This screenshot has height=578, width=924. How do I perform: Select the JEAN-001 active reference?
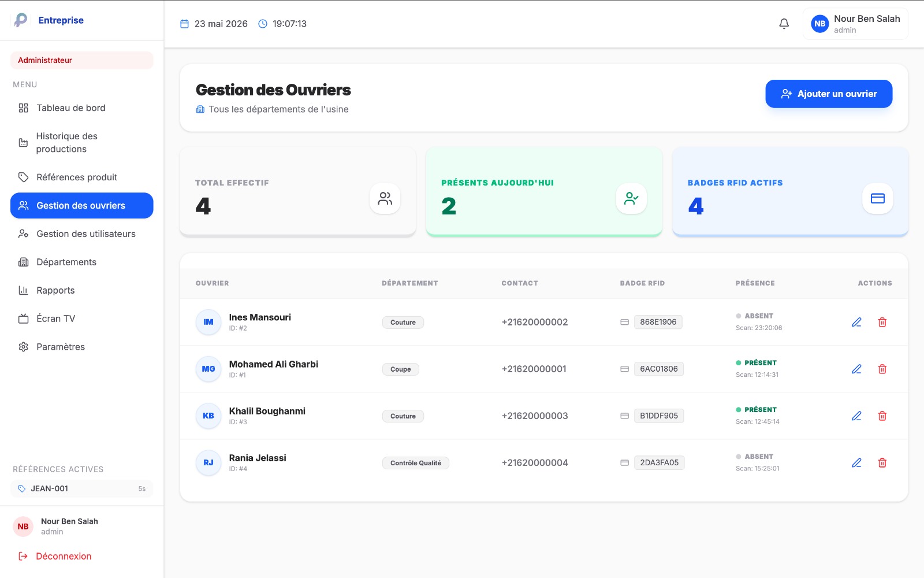pos(81,488)
